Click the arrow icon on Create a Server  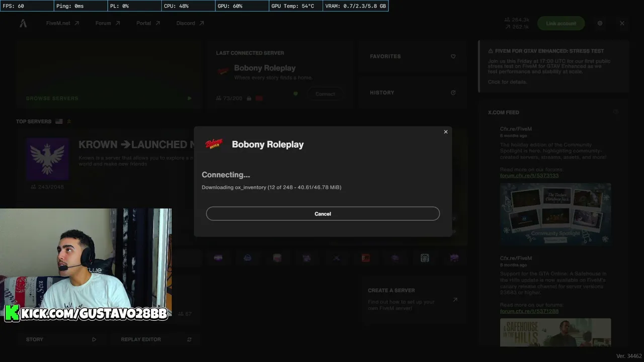[455, 300]
